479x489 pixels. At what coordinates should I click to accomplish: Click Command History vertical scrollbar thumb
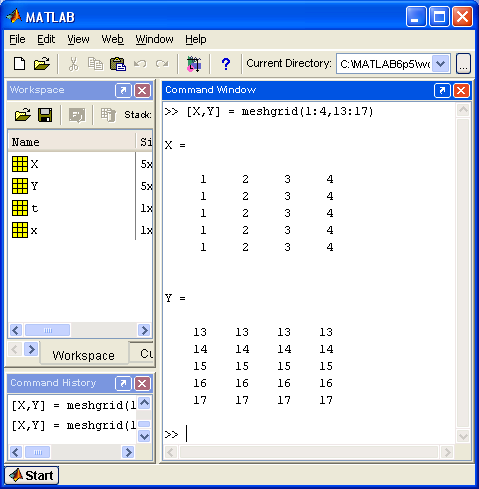(144, 424)
